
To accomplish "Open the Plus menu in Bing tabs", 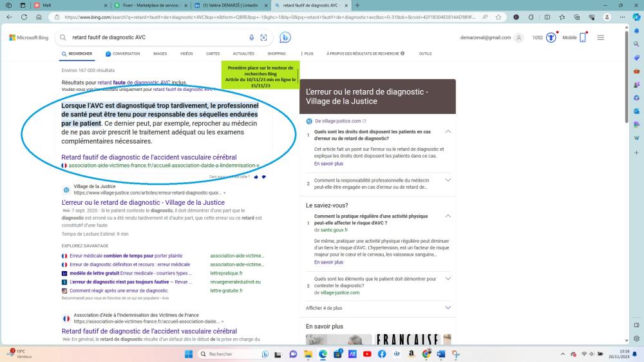I will tap(307, 54).
